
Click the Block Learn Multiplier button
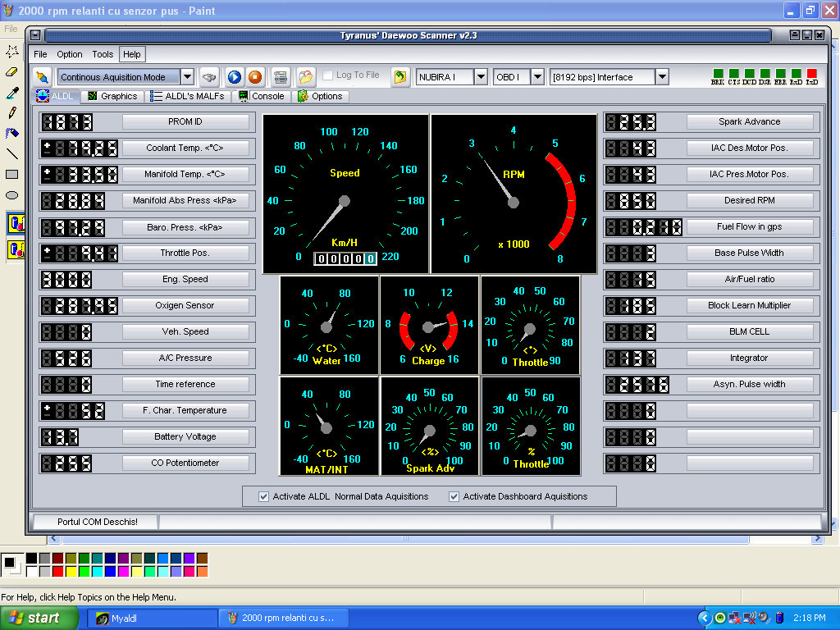click(750, 305)
